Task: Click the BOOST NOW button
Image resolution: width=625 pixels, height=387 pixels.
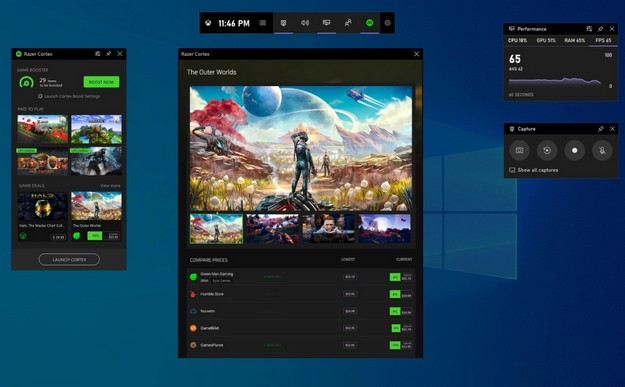Action: (101, 82)
